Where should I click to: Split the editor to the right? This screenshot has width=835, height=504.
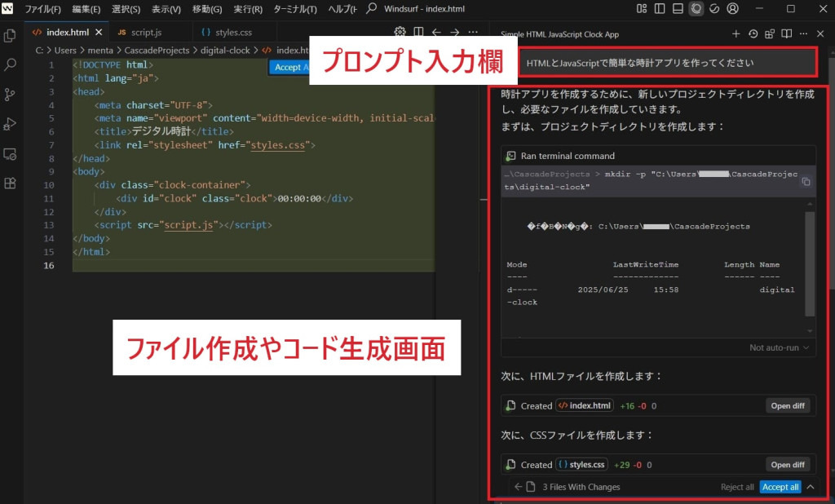pyautogui.click(x=418, y=32)
